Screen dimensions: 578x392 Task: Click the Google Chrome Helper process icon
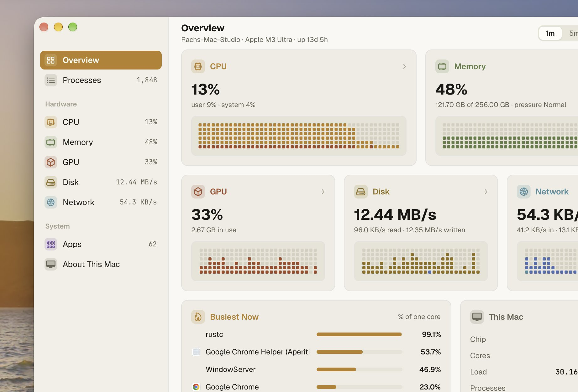[196, 352]
